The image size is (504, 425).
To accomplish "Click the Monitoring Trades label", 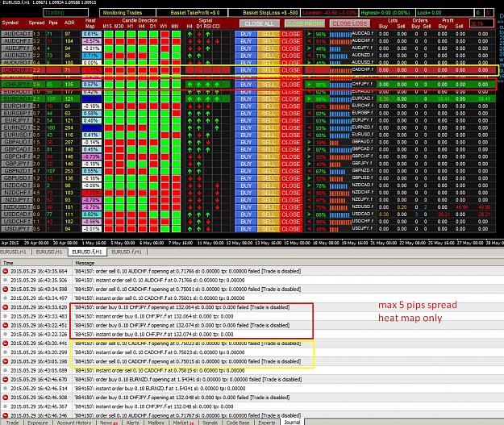I will (x=127, y=13).
